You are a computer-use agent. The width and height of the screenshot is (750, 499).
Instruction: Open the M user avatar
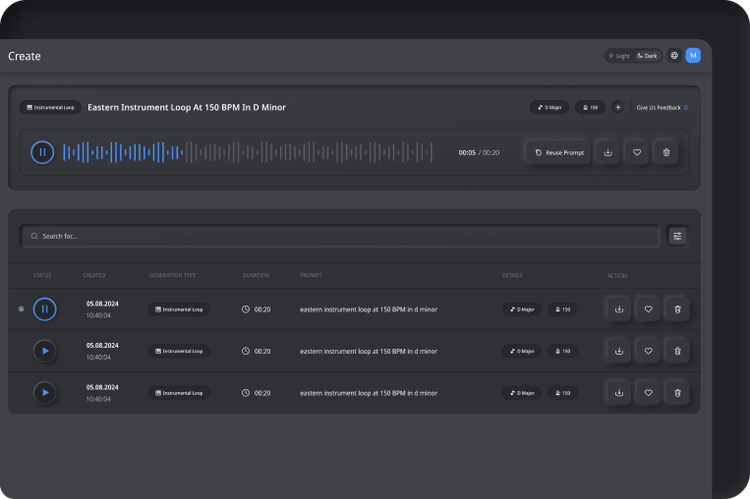(693, 55)
